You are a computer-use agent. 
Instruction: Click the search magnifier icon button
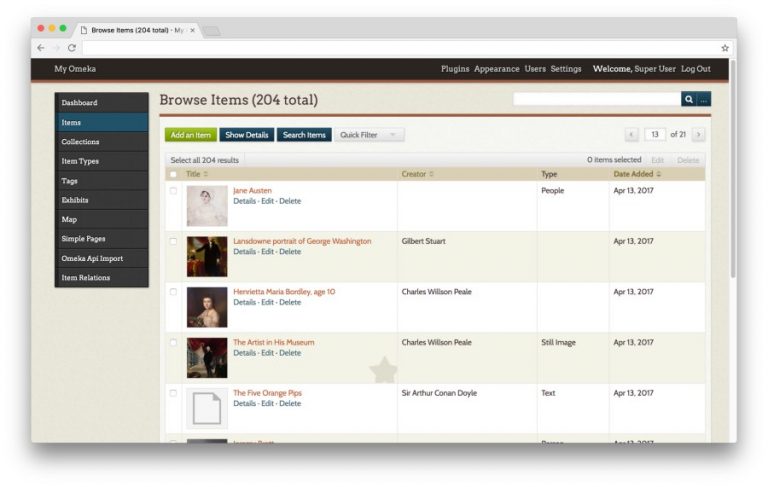click(x=688, y=99)
